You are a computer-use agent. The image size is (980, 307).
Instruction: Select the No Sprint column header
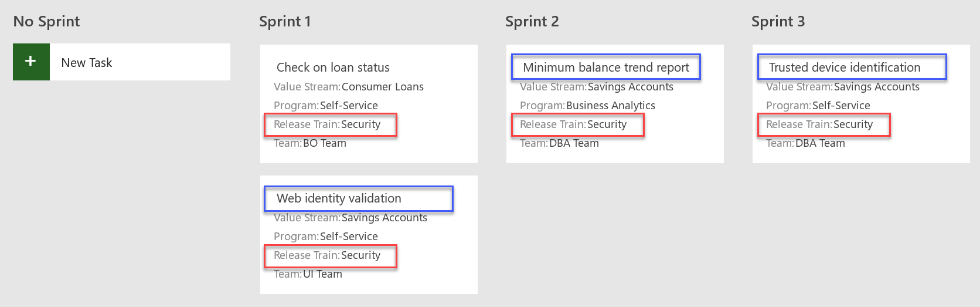click(x=47, y=22)
